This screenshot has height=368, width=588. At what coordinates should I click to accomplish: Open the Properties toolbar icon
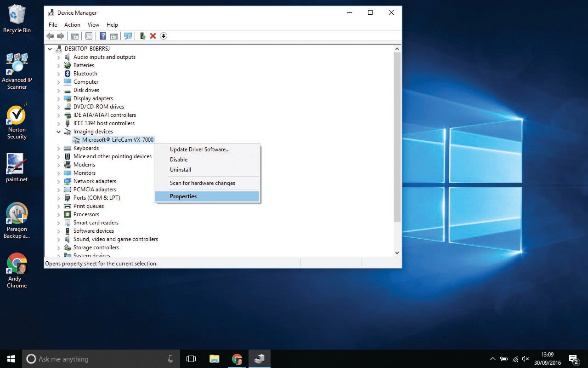coord(89,36)
